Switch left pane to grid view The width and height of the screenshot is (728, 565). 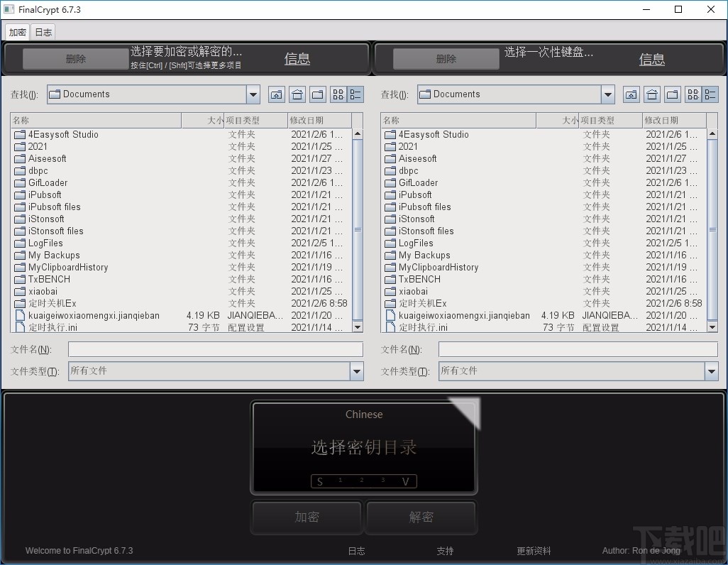tap(337, 94)
